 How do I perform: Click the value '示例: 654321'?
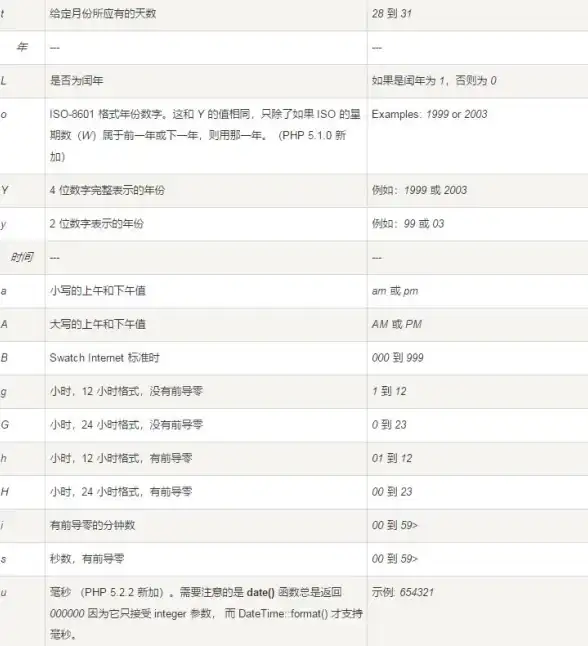tap(403, 592)
